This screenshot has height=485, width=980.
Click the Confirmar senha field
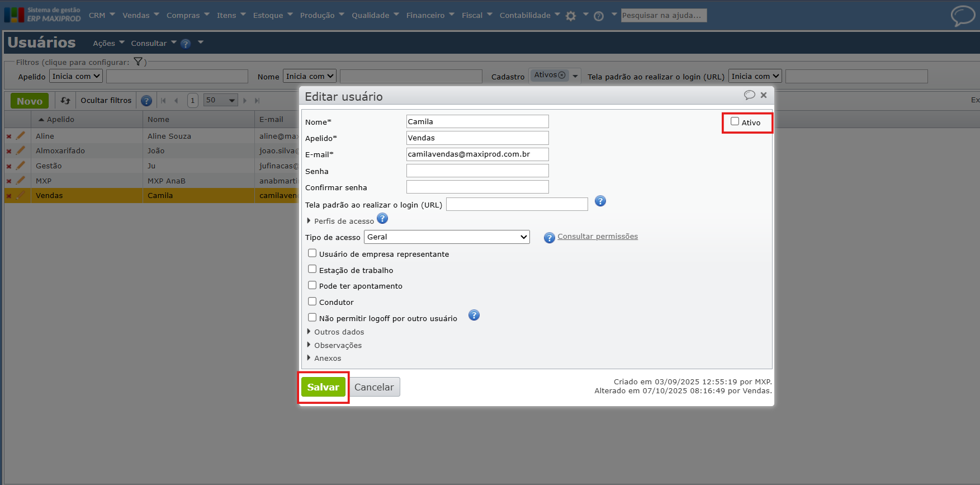(x=477, y=187)
